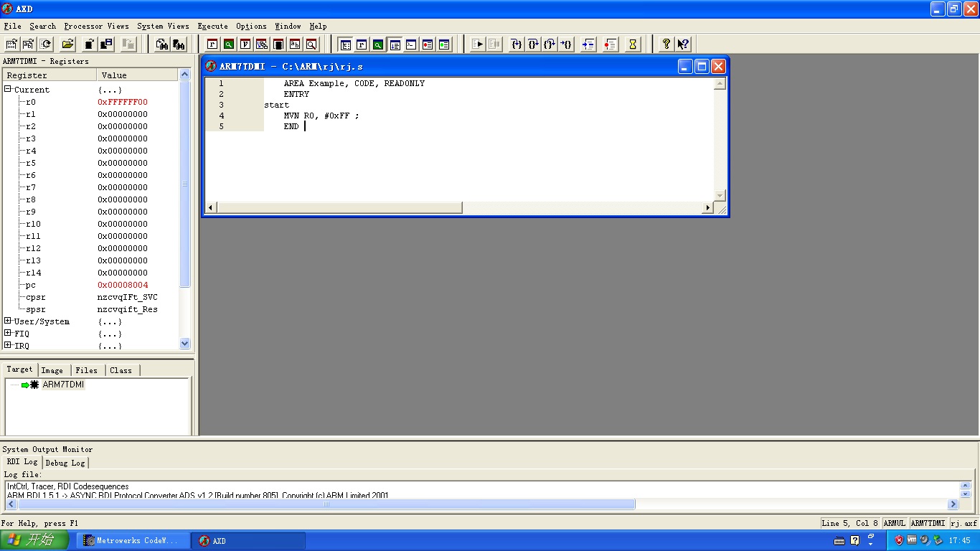Image resolution: width=980 pixels, height=551 pixels.
Task: Click the Run To Cursor icon
Action: click(x=566, y=44)
